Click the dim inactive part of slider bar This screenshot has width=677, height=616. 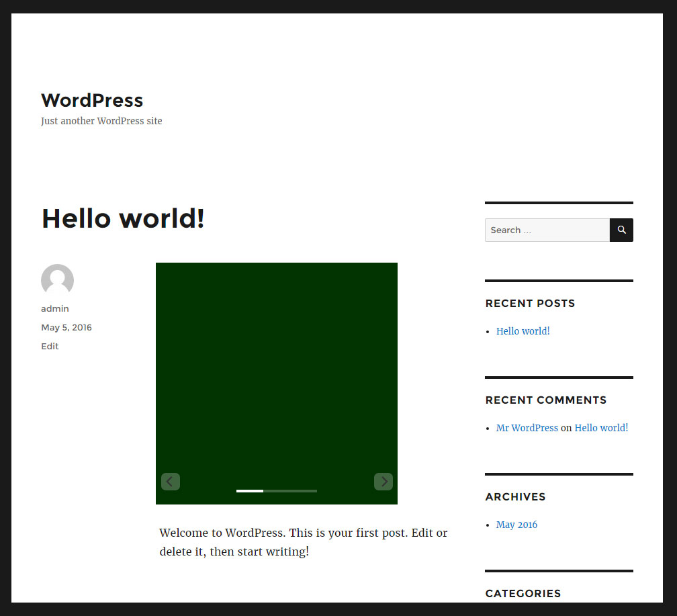point(290,491)
